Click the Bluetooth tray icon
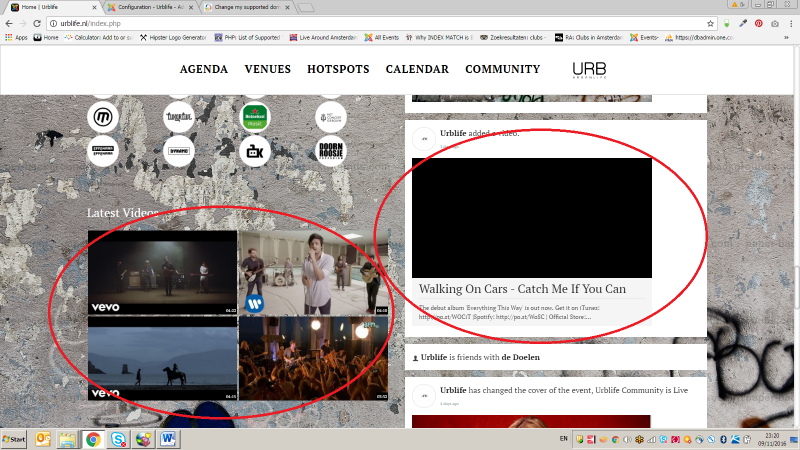Viewport: 800px width, 450px height. [x=723, y=439]
